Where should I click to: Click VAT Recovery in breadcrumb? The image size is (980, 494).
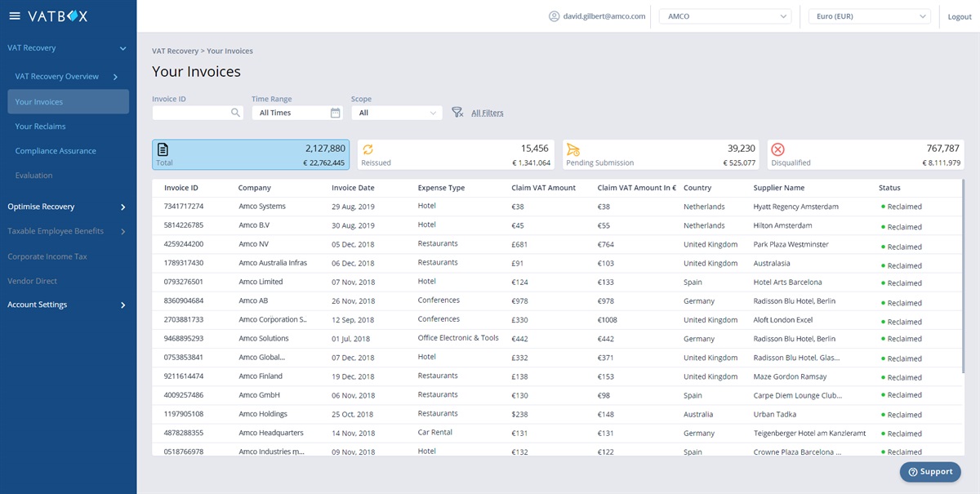tap(176, 51)
